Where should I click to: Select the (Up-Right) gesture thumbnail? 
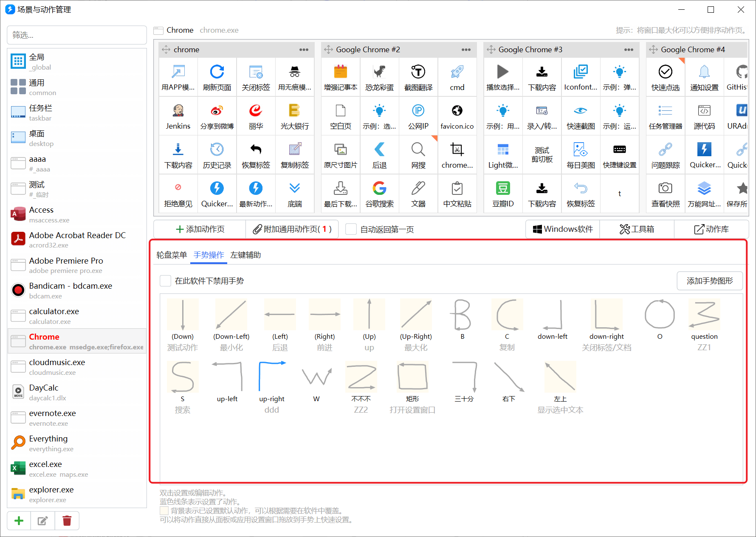416,315
